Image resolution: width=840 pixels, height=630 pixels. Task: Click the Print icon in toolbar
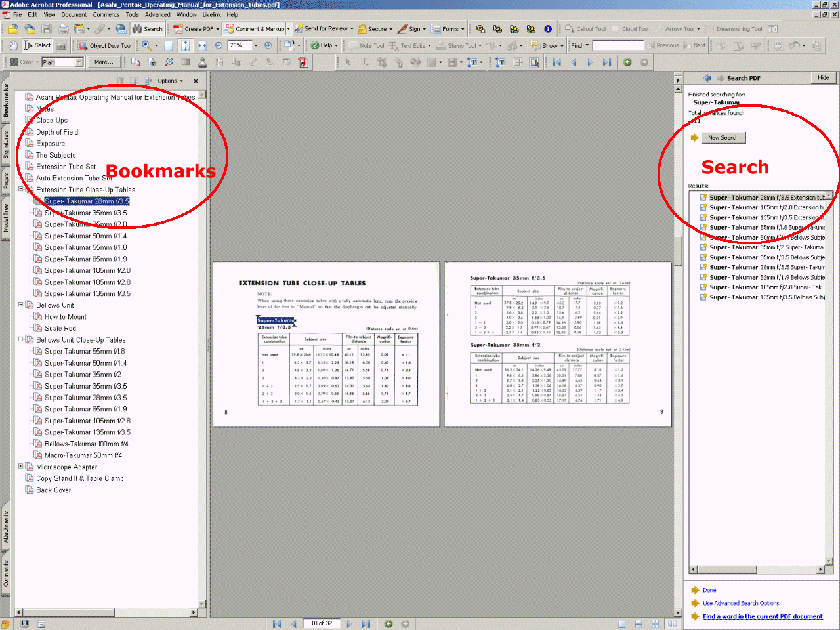pos(63,29)
